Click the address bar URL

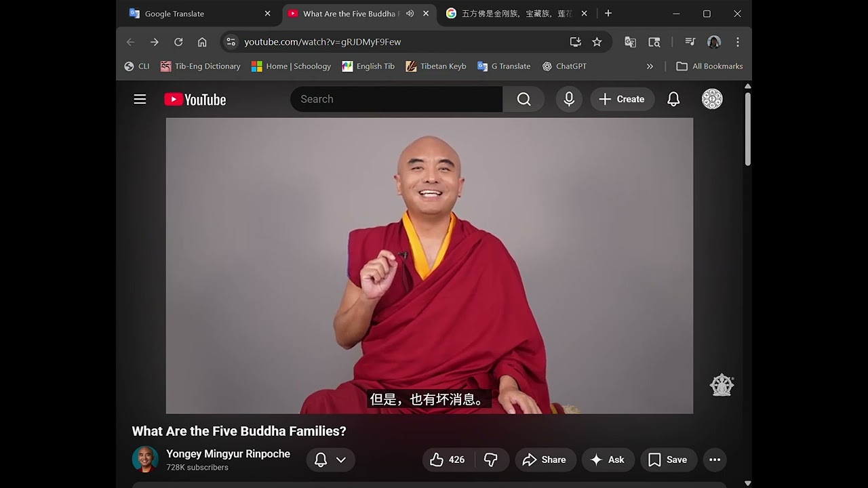[x=323, y=42]
